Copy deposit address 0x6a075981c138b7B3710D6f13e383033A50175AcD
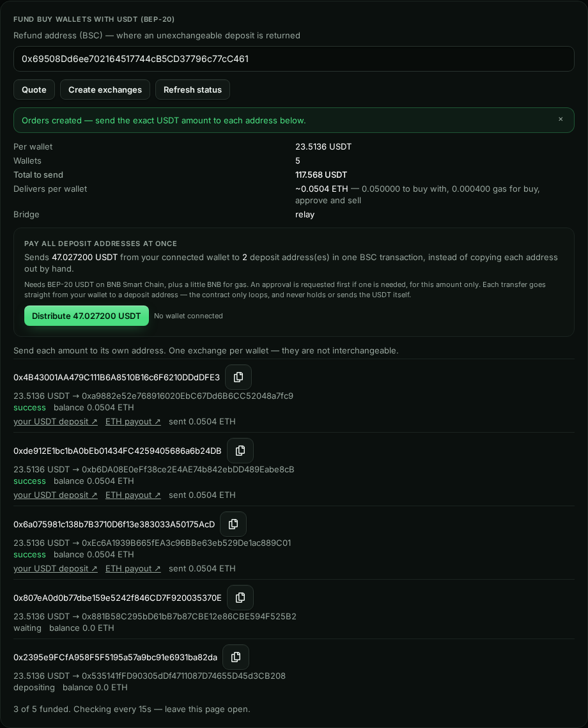The height and width of the screenshot is (728, 588). pos(233,524)
